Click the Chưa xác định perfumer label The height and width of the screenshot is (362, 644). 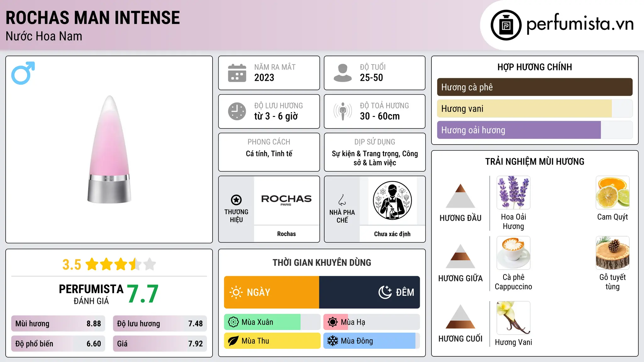pyautogui.click(x=392, y=234)
